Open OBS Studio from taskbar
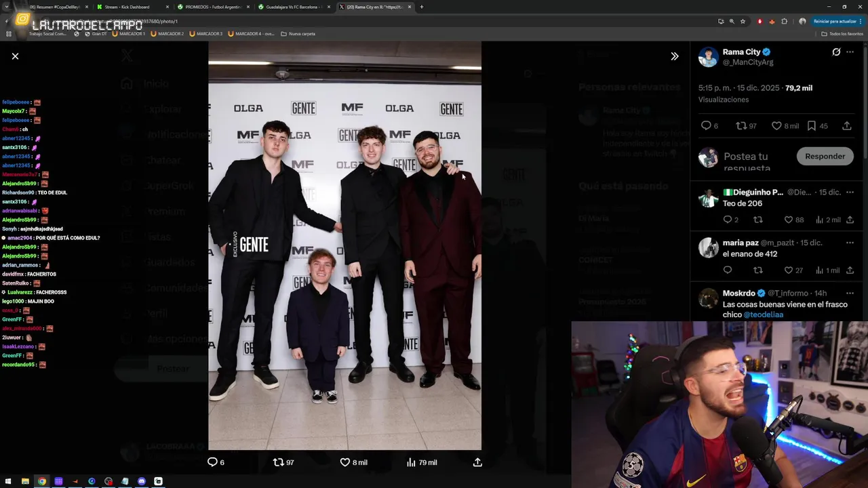Screen dimensions: 868x488 click(x=108, y=481)
